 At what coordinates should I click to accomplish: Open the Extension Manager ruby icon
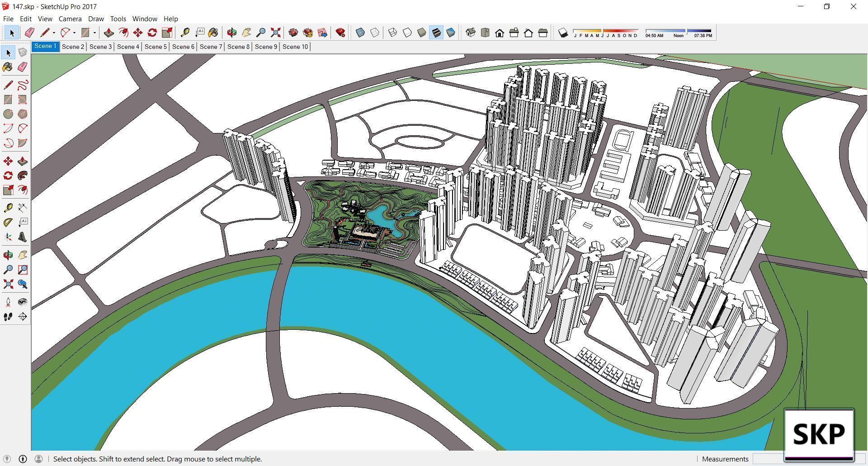pos(340,33)
